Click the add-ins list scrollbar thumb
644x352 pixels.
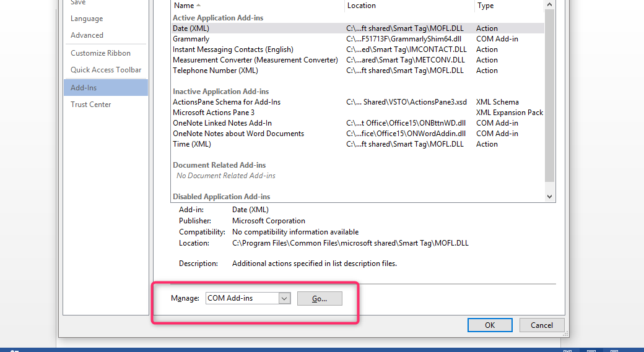click(x=549, y=95)
